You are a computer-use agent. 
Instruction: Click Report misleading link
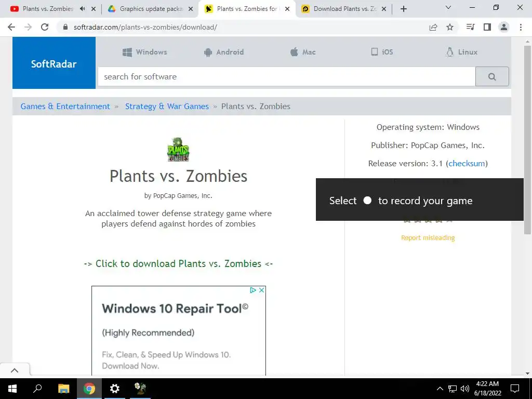click(428, 237)
